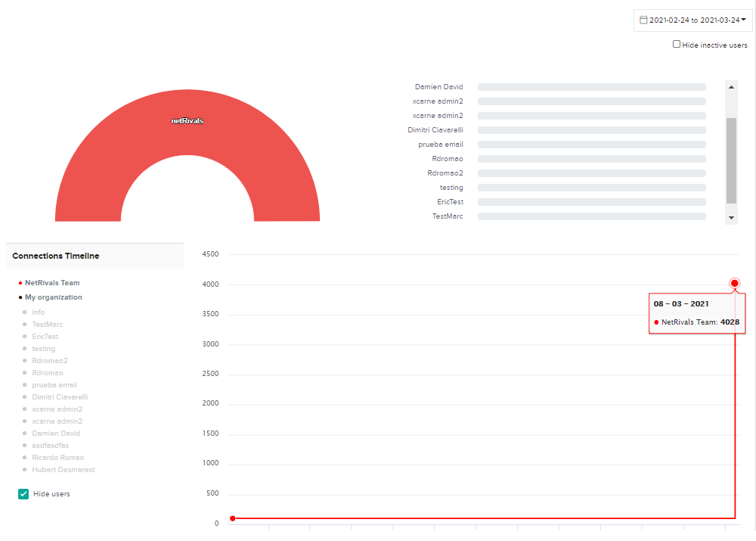The image size is (756, 541).
Task: Open the date range dropdown arrow
Action: (744, 20)
